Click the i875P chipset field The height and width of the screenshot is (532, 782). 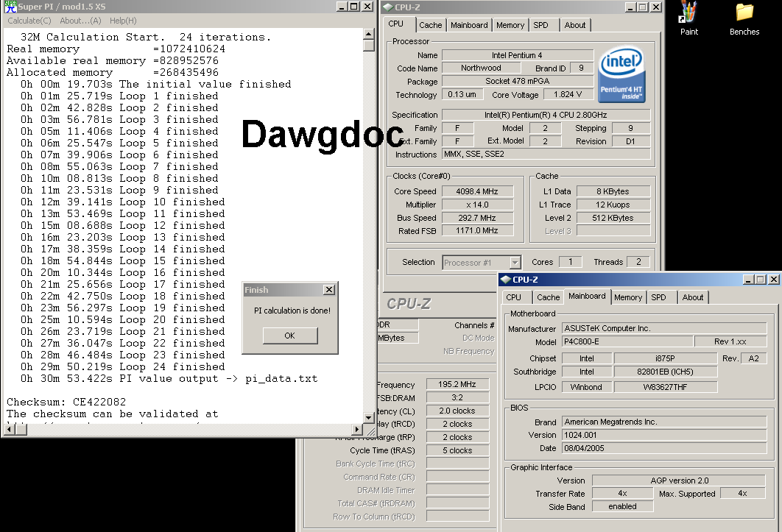pyautogui.click(x=666, y=358)
